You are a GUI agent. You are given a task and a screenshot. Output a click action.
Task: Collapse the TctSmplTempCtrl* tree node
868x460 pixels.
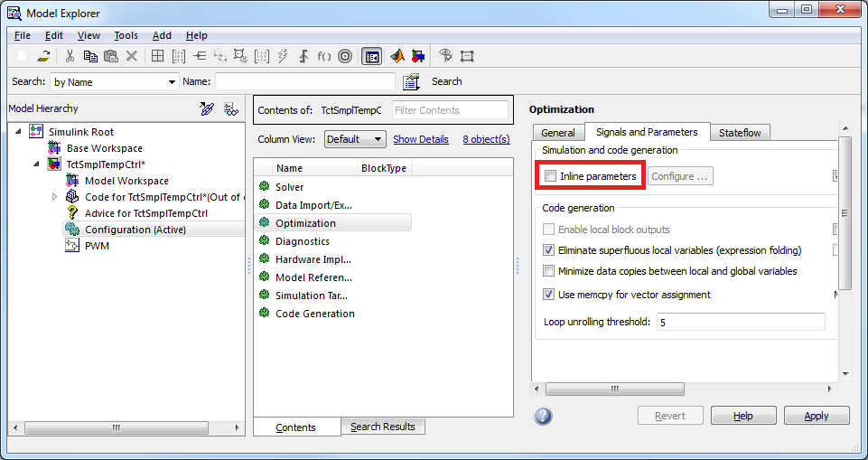(x=36, y=164)
